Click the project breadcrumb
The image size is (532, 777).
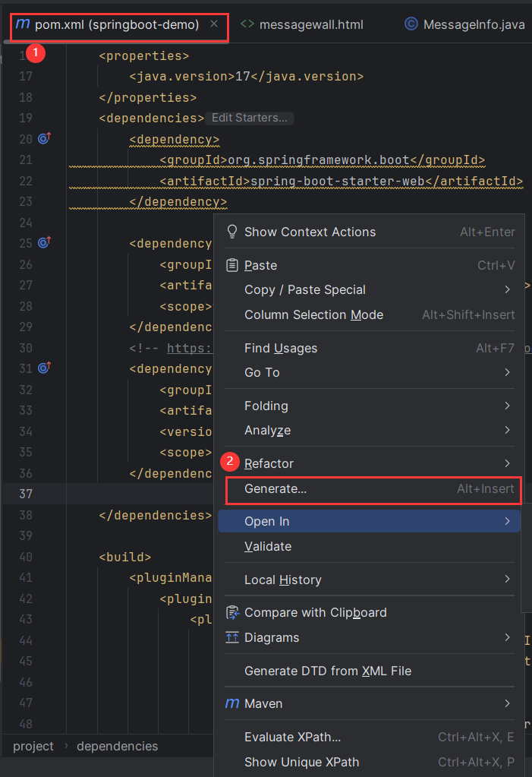[33, 746]
